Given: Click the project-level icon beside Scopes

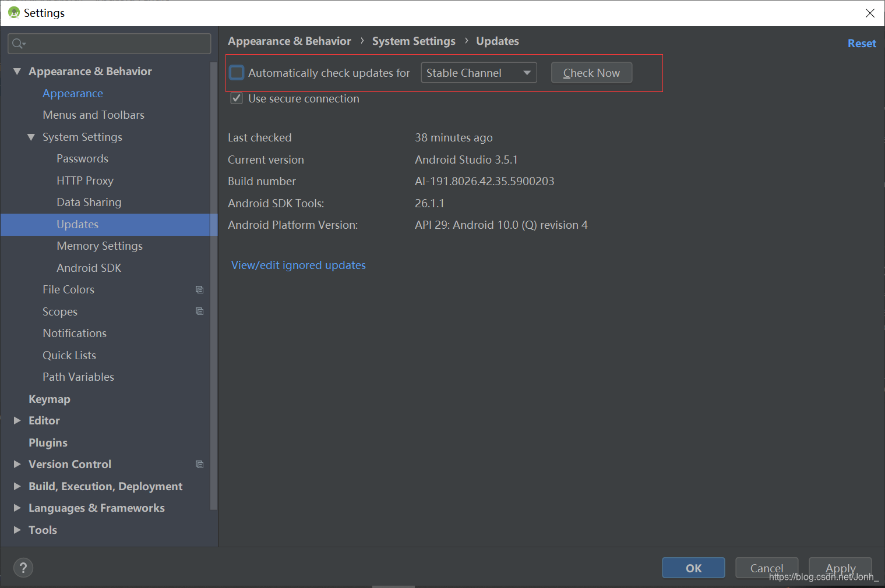Looking at the screenshot, I should pyautogui.click(x=199, y=311).
